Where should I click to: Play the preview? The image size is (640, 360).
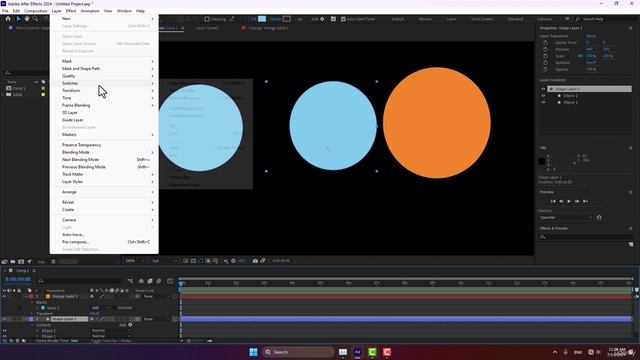[x=569, y=201]
